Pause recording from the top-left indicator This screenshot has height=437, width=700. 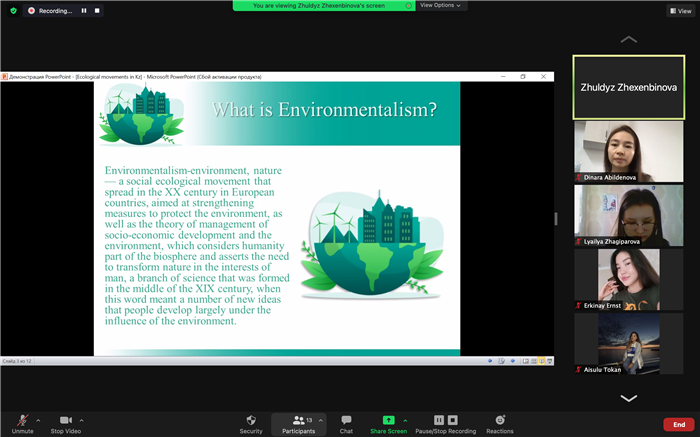click(x=83, y=10)
